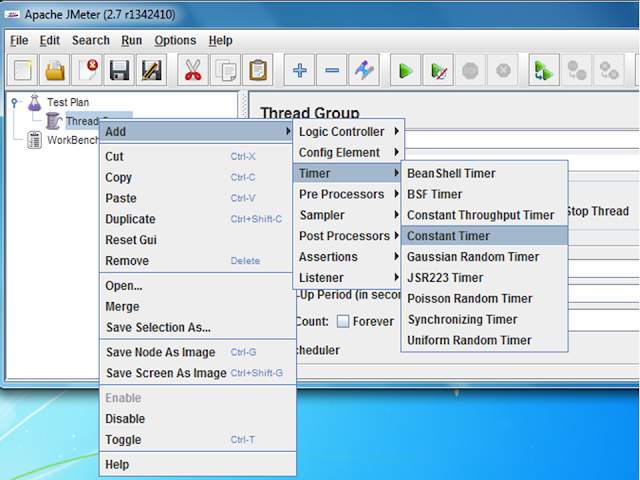Expand the Logic Controller submenu

click(349, 131)
